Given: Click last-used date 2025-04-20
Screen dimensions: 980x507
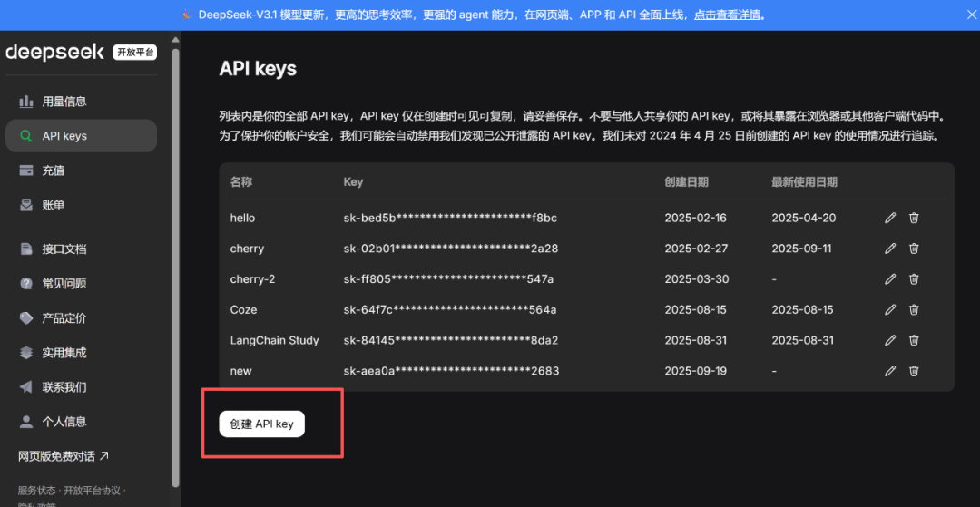Looking at the screenshot, I should point(804,218).
